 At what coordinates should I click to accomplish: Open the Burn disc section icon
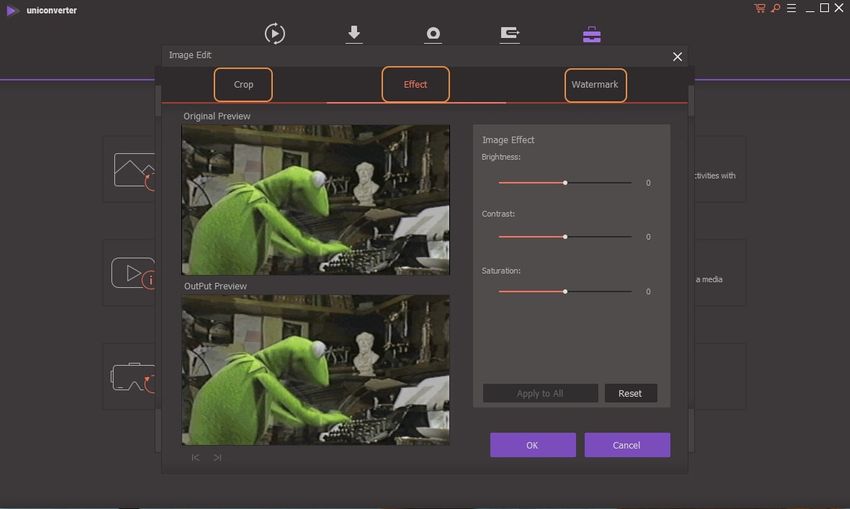coord(433,33)
